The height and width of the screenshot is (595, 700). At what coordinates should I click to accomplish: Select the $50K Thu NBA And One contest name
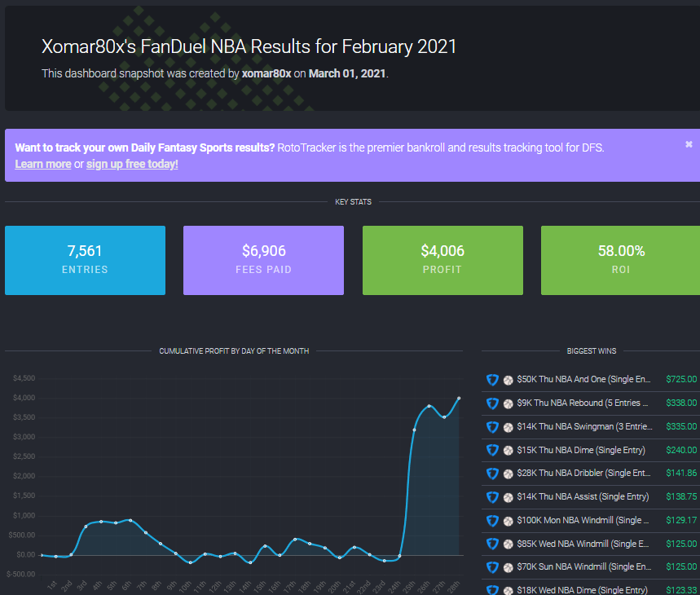click(583, 379)
